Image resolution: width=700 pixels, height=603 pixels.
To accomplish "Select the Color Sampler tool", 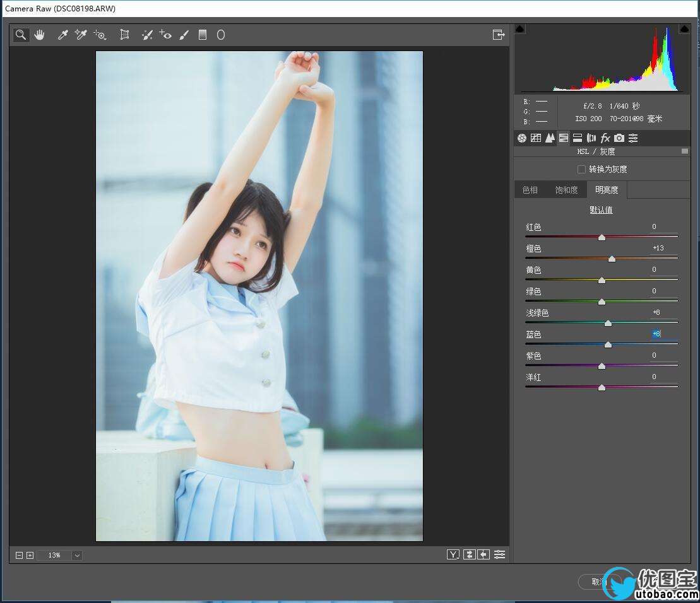I will [81, 35].
